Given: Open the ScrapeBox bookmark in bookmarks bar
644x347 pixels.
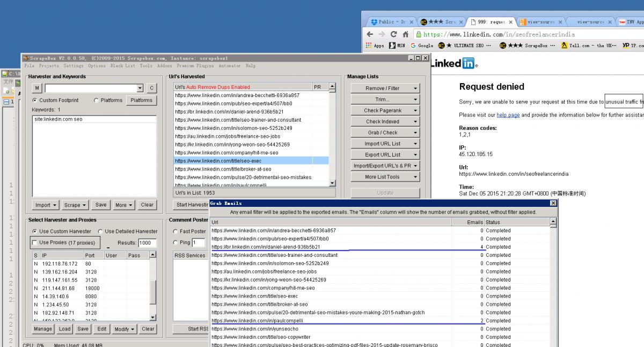Looking at the screenshot, I should pos(526,46).
